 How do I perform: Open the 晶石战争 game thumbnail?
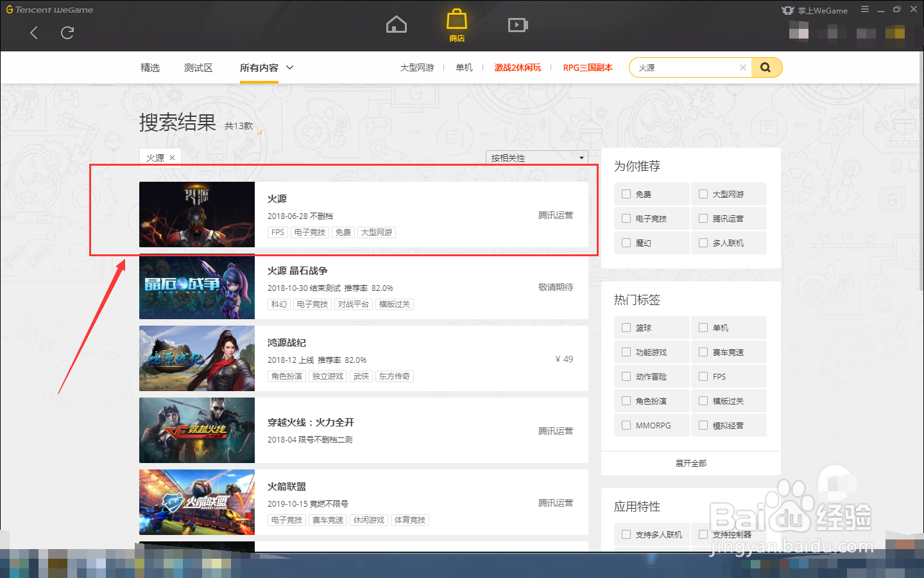point(197,286)
